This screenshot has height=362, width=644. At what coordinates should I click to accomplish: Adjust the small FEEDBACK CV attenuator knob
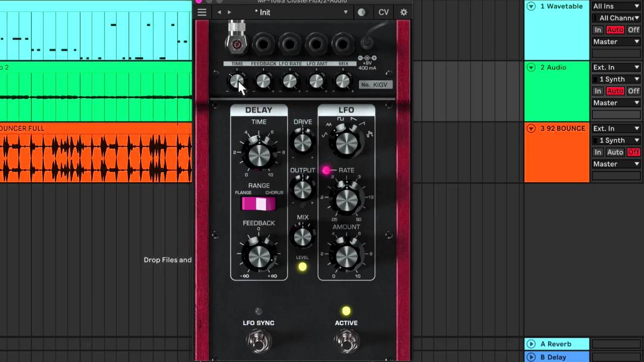tap(263, 81)
